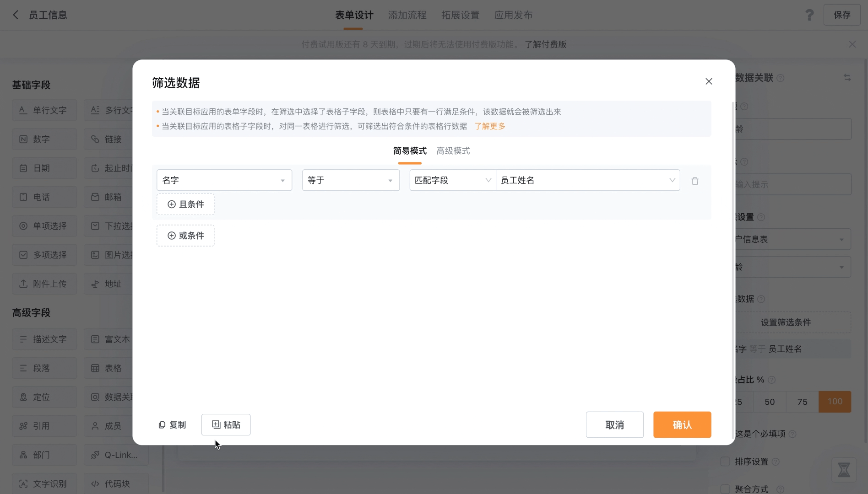Add an 或条件 condition
Image resolution: width=868 pixels, height=494 pixels.
click(x=185, y=236)
